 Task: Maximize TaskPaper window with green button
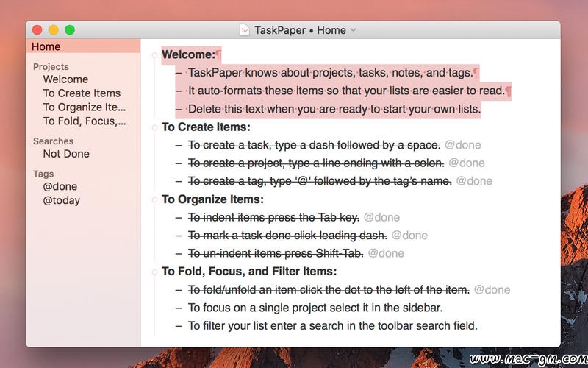[x=70, y=30]
